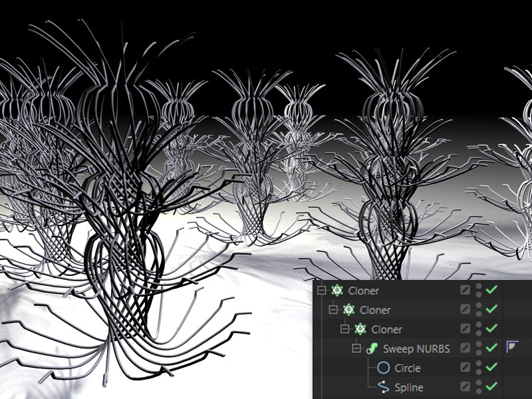Screen dimensions: 532x399
Task: Toggle editor visibility dot of the outermost Cloner
Action: pos(479,286)
